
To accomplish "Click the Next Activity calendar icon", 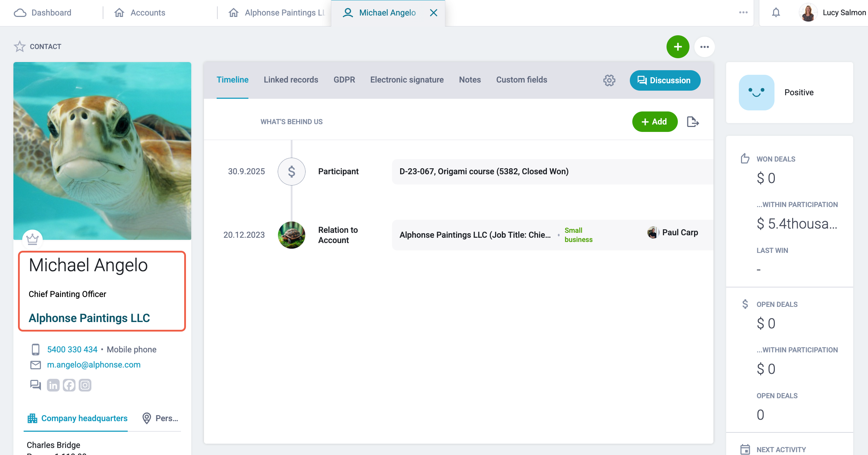I will coord(745,449).
